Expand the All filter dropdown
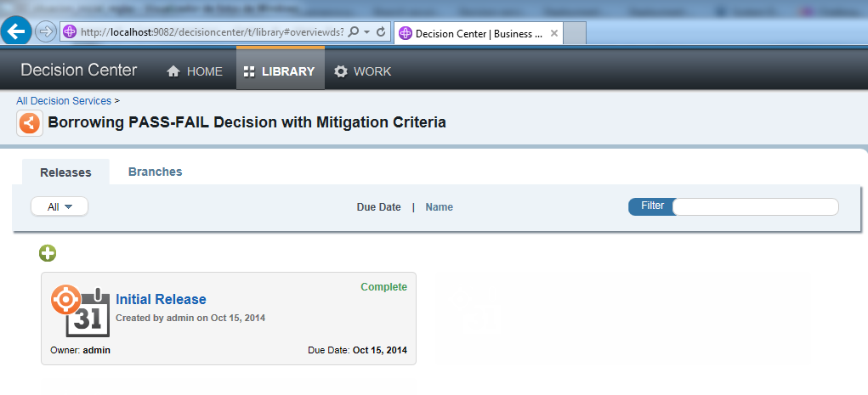868x395 pixels. click(x=60, y=206)
